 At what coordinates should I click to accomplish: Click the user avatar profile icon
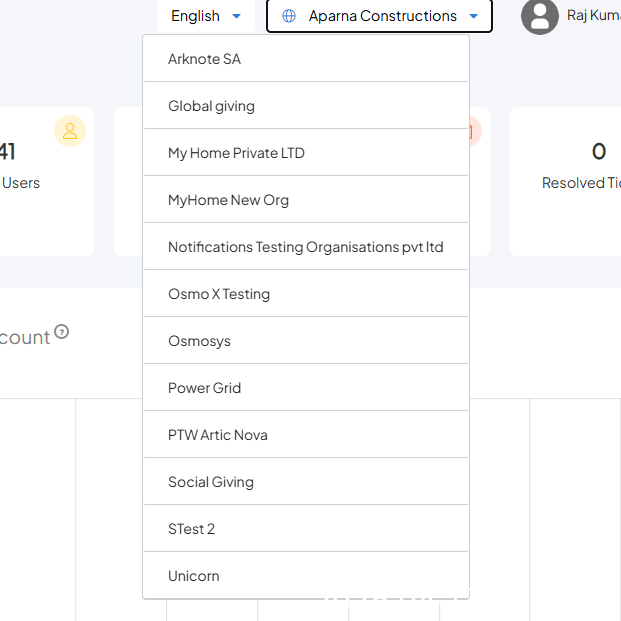point(540,16)
